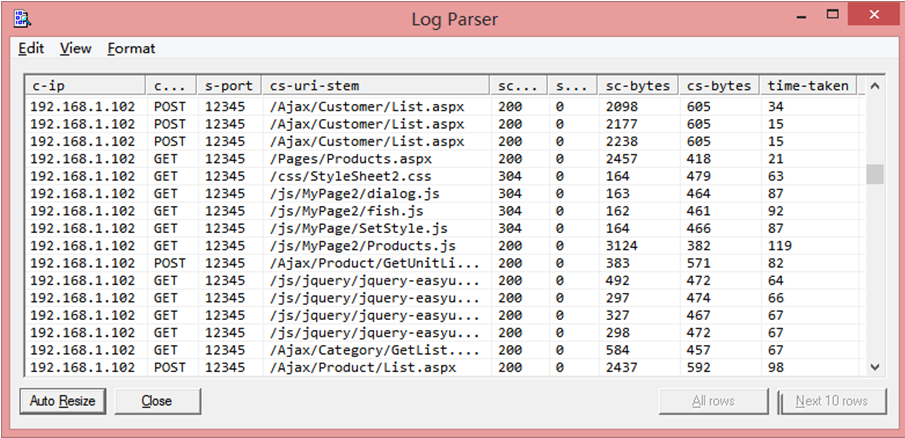Screen dimensions: 905x438
Task: Click the s-port column header
Action: pos(229,86)
